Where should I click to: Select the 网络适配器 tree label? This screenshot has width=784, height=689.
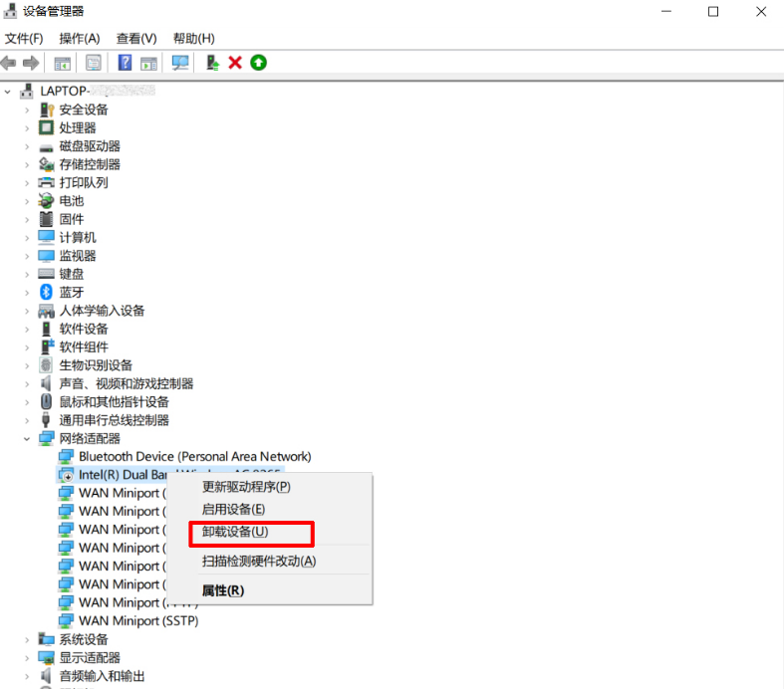90,438
